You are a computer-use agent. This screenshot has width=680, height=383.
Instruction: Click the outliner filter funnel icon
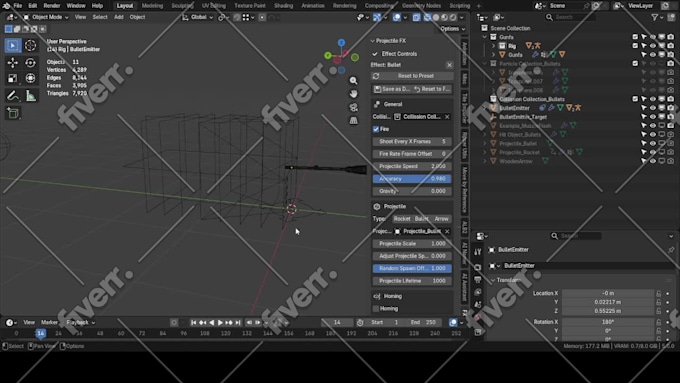point(654,17)
